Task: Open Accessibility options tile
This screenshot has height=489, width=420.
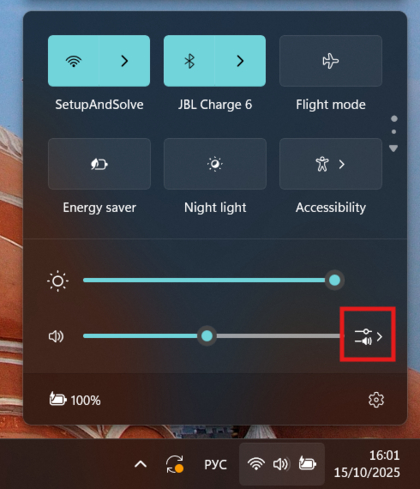Action: (x=331, y=164)
